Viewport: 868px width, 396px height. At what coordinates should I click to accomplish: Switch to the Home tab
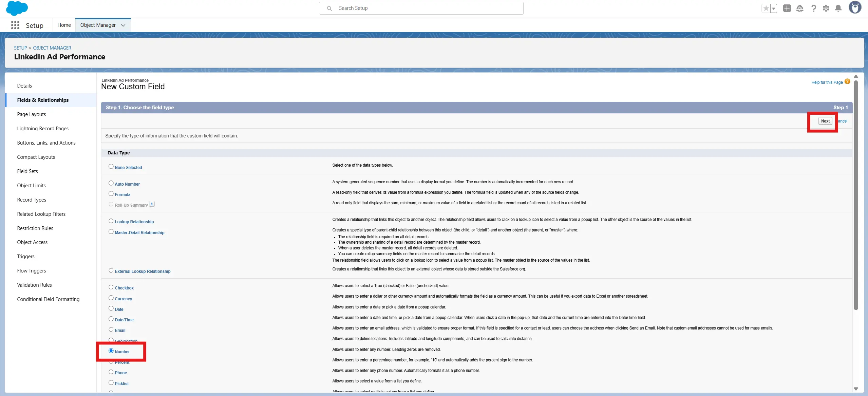(64, 25)
